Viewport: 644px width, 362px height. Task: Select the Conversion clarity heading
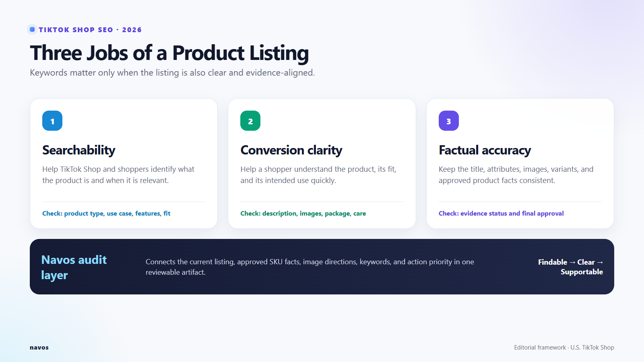click(291, 150)
